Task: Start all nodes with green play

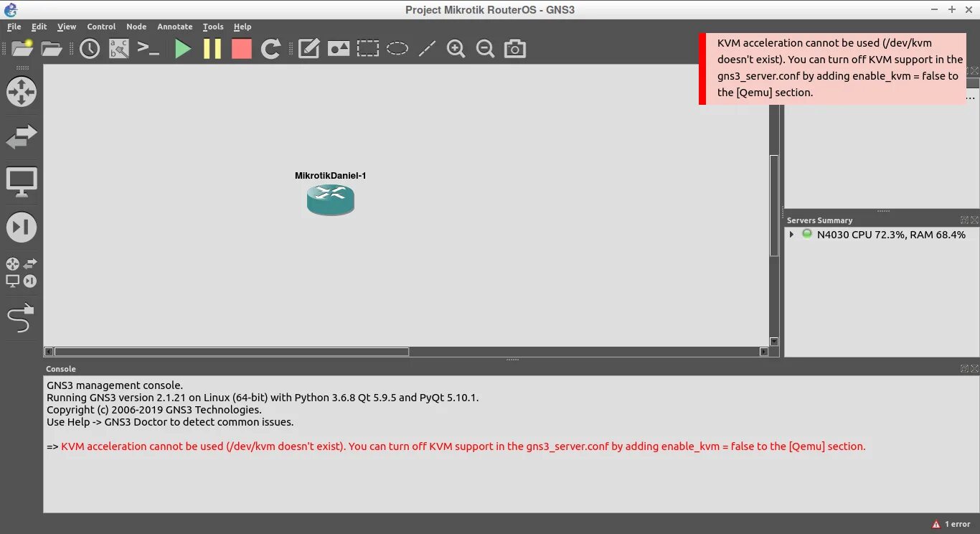Action: click(183, 49)
